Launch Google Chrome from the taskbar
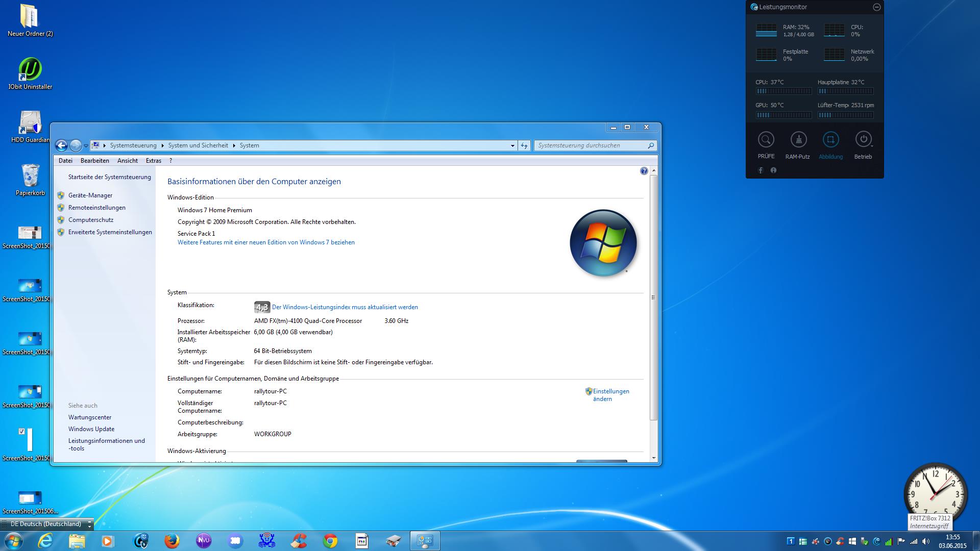This screenshot has width=980, height=551. coord(330,540)
